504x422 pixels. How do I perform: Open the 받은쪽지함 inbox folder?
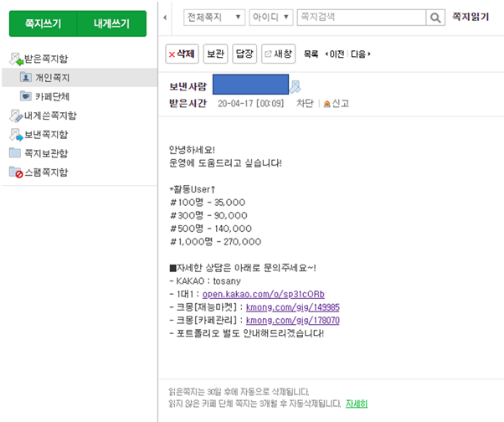[x=46, y=59]
